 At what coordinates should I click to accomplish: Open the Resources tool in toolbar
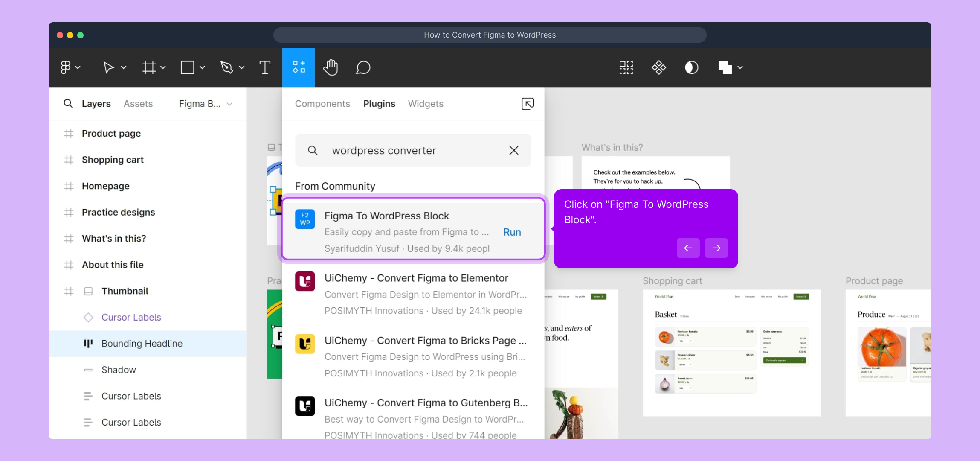[x=299, y=67]
